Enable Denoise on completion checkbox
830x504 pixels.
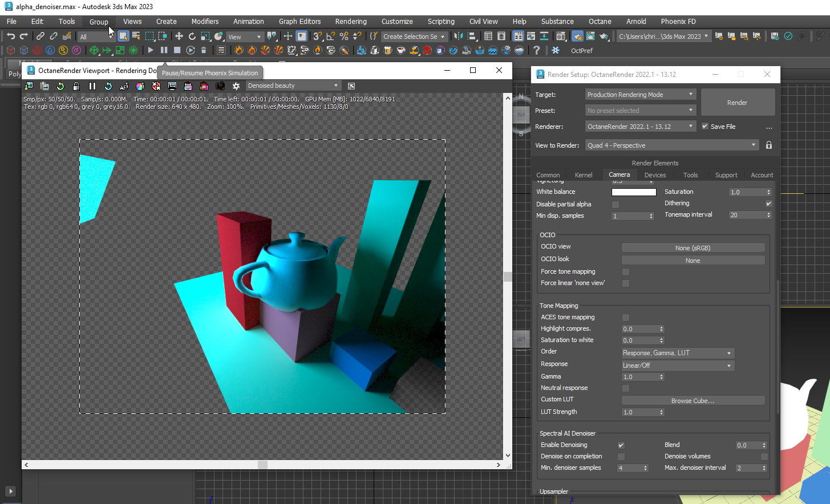pos(621,457)
